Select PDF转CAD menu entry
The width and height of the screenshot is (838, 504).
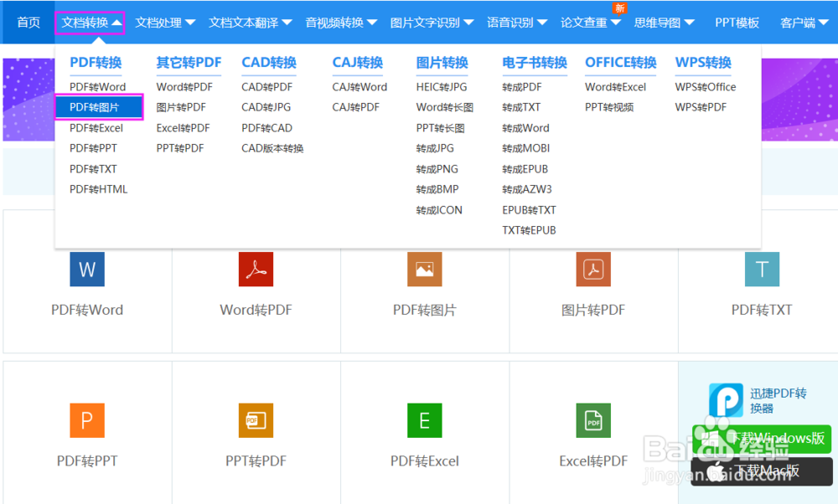[267, 128]
